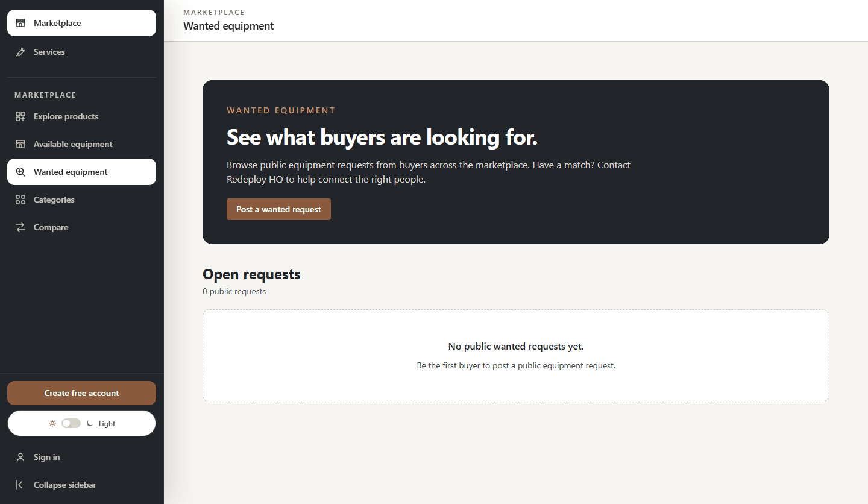Viewport: 868px width, 504px height.
Task: Browse Categories in the sidebar
Action: coord(81,200)
